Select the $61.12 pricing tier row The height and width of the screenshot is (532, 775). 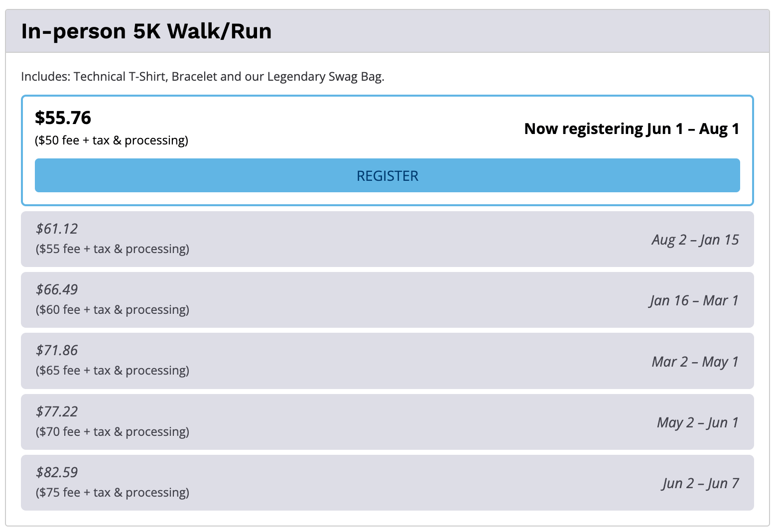[x=387, y=239]
